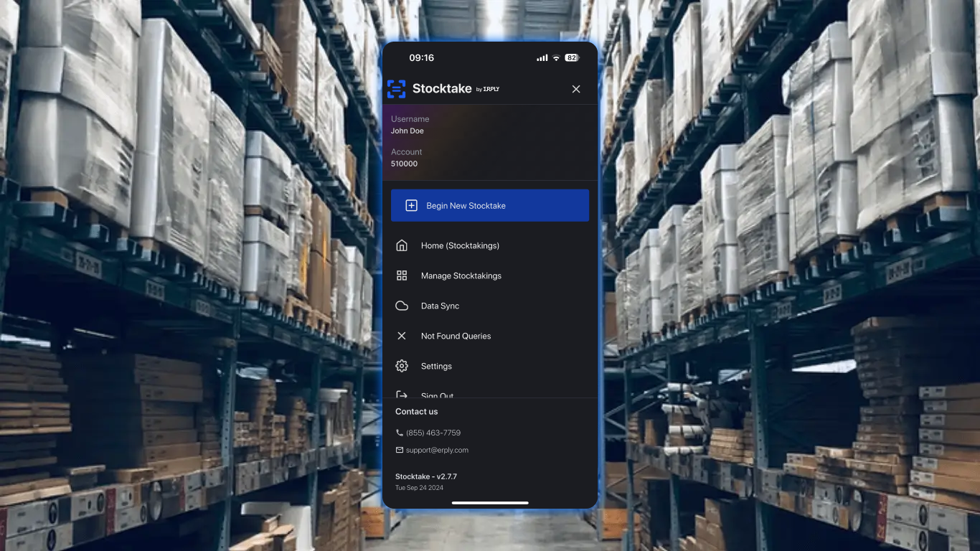Open Manage Stocktakings menu item

pos(490,275)
